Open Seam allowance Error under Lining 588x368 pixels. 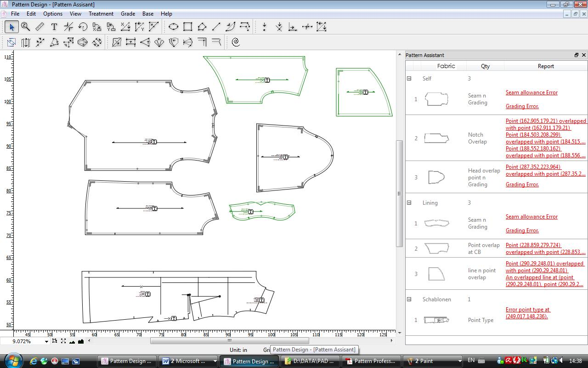tap(531, 217)
